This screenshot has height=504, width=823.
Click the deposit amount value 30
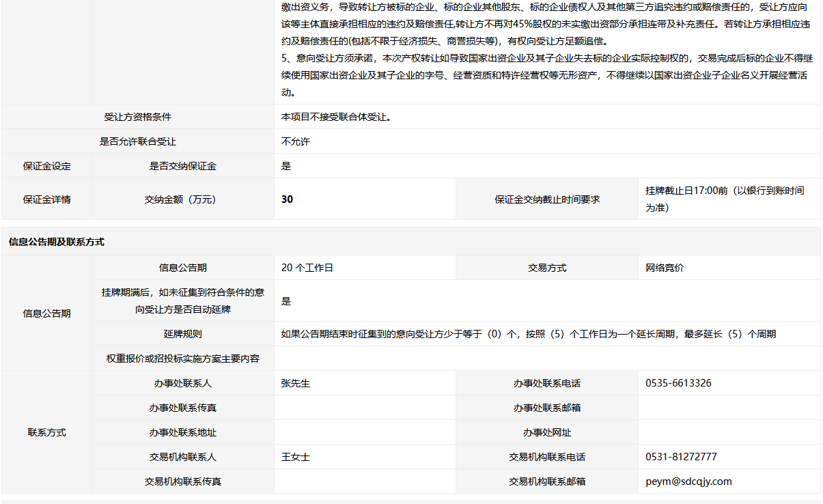(287, 199)
